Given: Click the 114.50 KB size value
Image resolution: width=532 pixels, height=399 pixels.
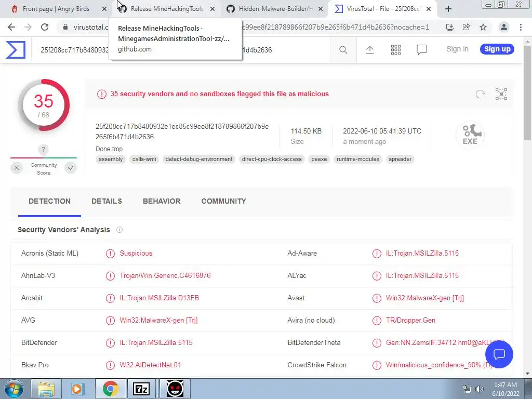Looking at the screenshot, I should pyautogui.click(x=306, y=131).
